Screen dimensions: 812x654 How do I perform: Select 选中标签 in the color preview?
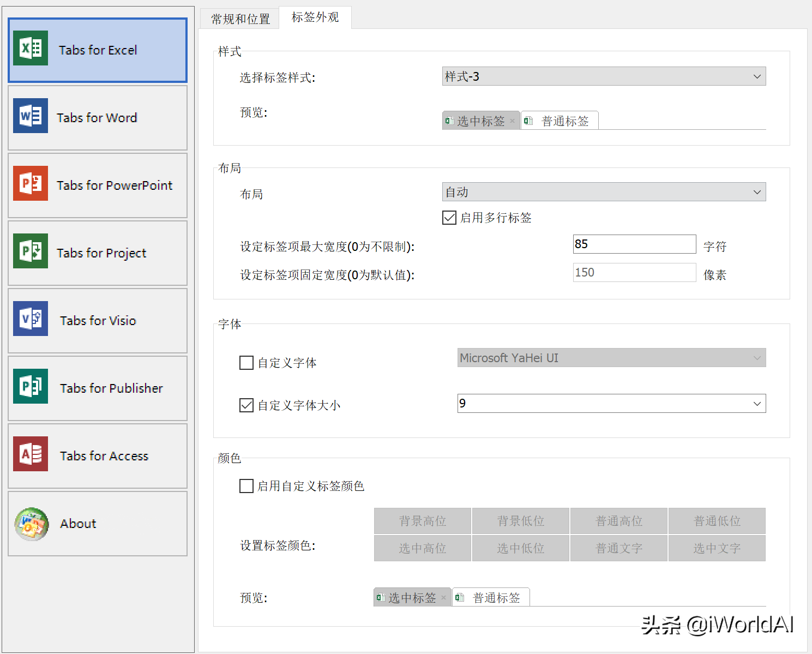412,598
